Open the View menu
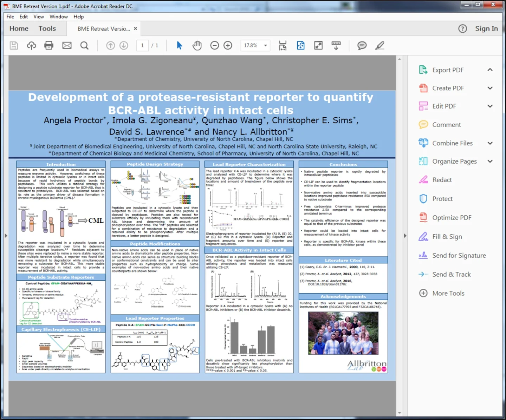The height and width of the screenshot is (420, 506). coord(39,17)
